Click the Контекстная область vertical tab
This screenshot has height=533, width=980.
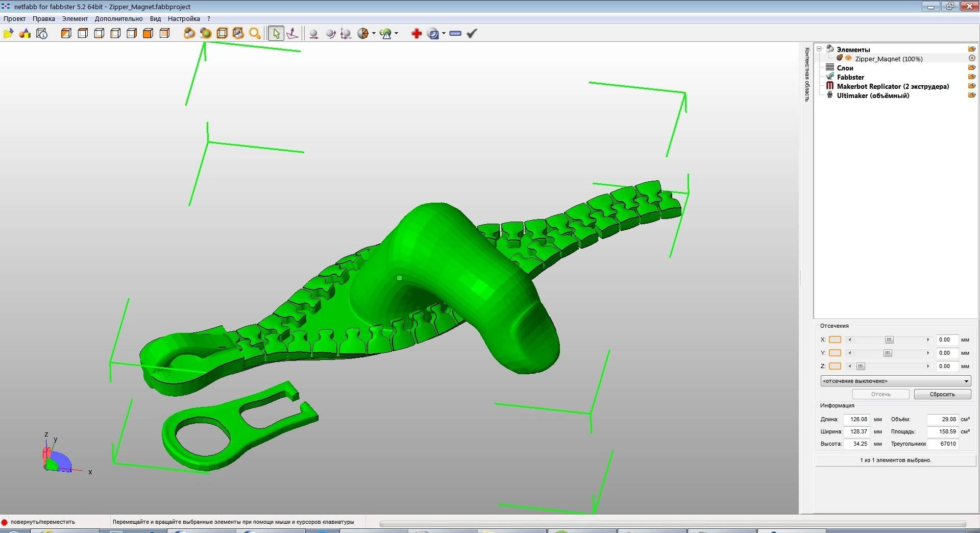click(x=806, y=75)
